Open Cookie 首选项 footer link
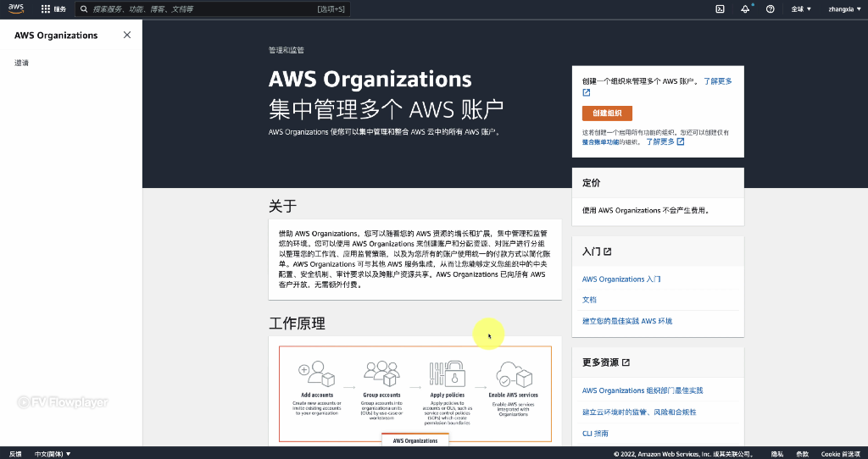Image resolution: width=868 pixels, height=459 pixels. click(x=840, y=454)
